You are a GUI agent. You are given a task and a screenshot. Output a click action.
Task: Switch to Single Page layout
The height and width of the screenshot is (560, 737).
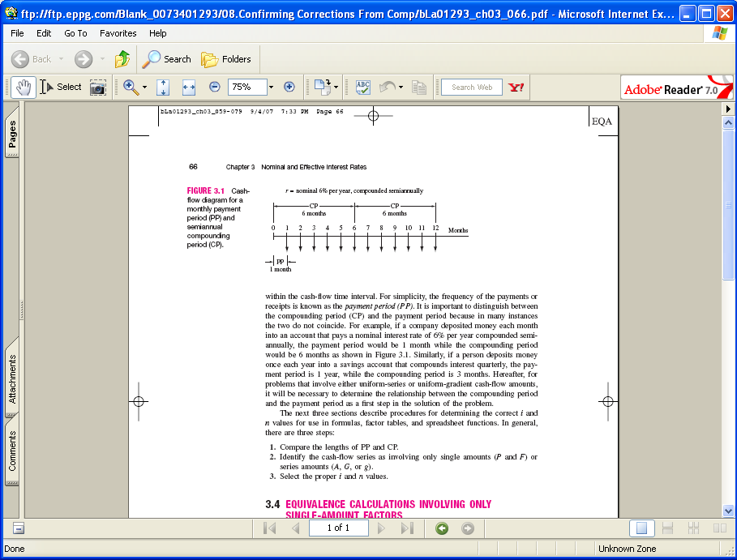point(641,528)
